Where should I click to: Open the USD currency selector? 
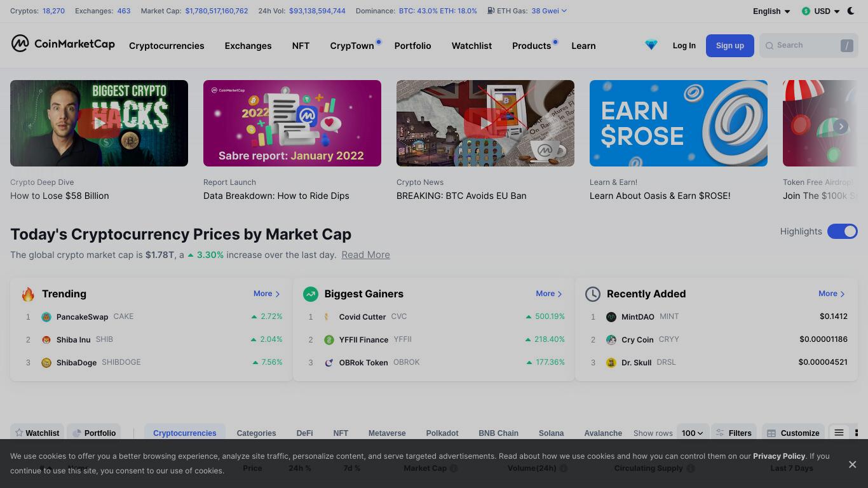[820, 11]
